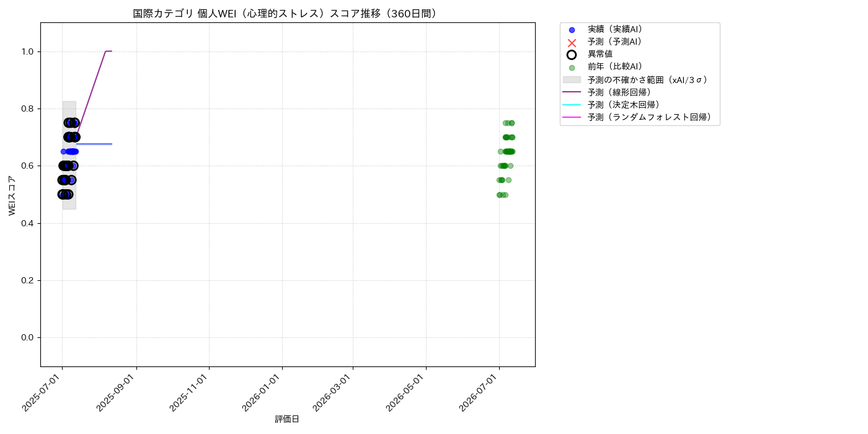The width and height of the screenshot is (868, 434).
Task: Click the blue 実績 legend marker
Action: click(x=572, y=30)
